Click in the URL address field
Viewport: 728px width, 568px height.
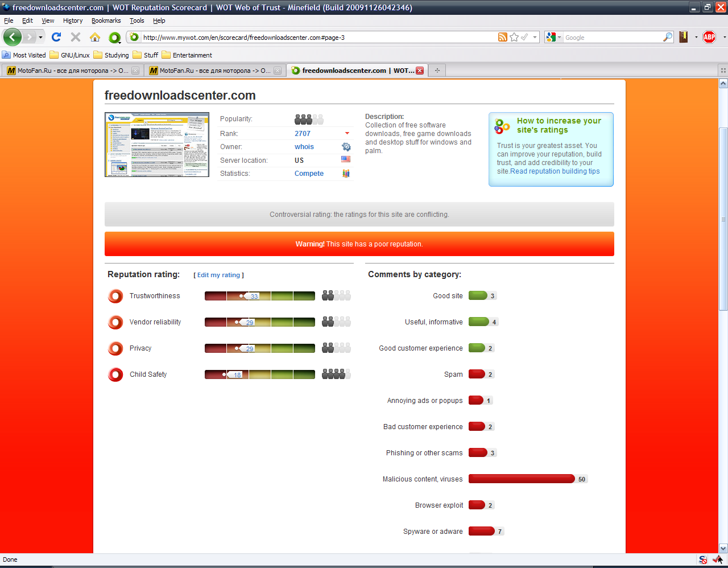click(318, 38)
